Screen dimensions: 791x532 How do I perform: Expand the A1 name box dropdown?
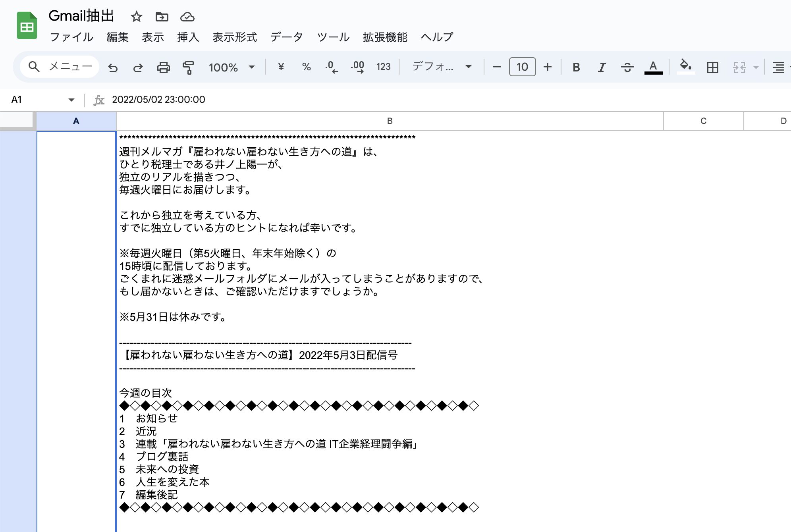[x=71, y=100]
